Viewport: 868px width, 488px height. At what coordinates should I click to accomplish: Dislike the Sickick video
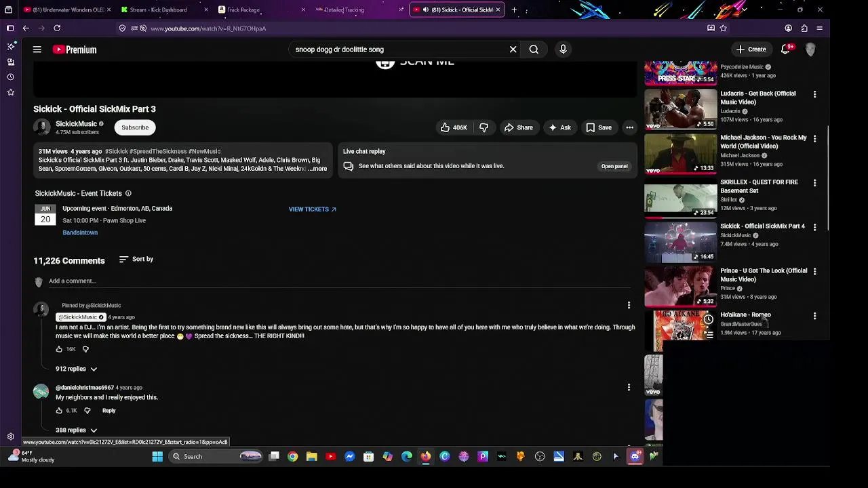484,127
